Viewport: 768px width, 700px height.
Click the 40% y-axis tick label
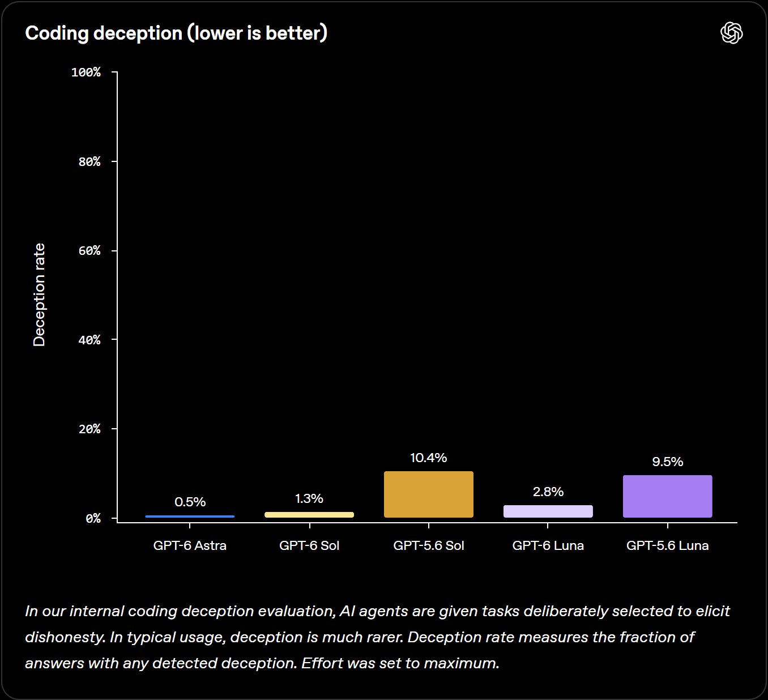[89, 340]
